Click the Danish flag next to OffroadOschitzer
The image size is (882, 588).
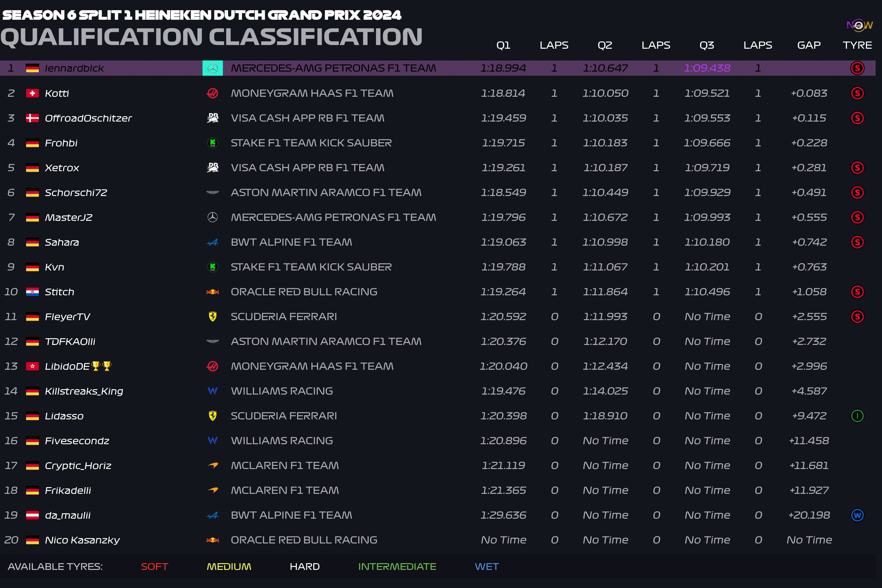click(x=32, y=118)
